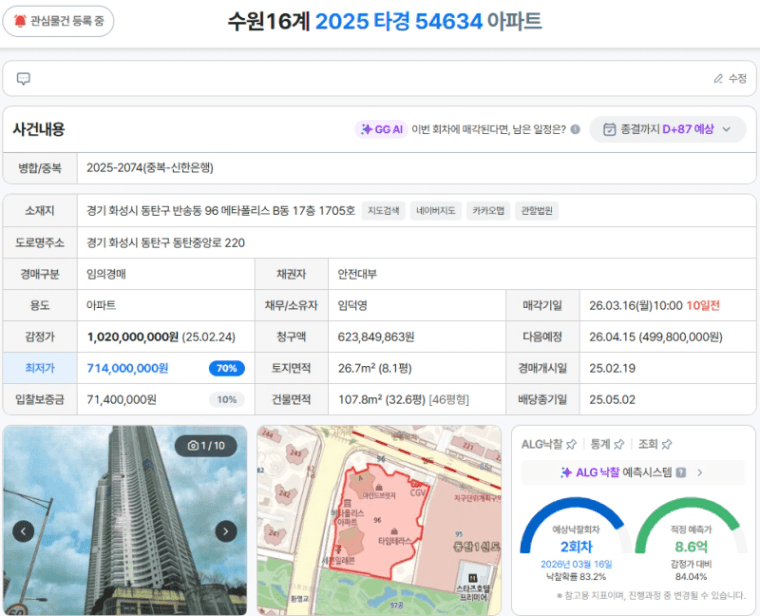This screenshot has height=616, width=760.
Task: Show previous property photo with left arrow
Action: point(23,531)
